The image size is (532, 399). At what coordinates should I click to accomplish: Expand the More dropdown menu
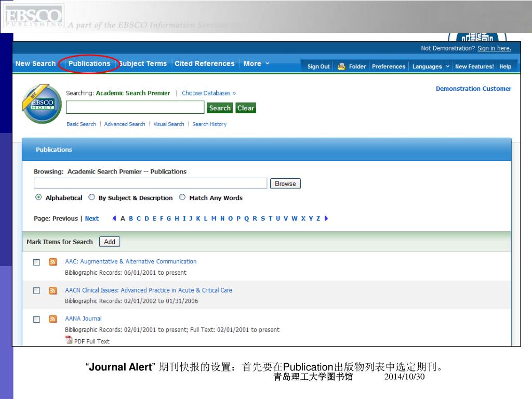point(256,63)
